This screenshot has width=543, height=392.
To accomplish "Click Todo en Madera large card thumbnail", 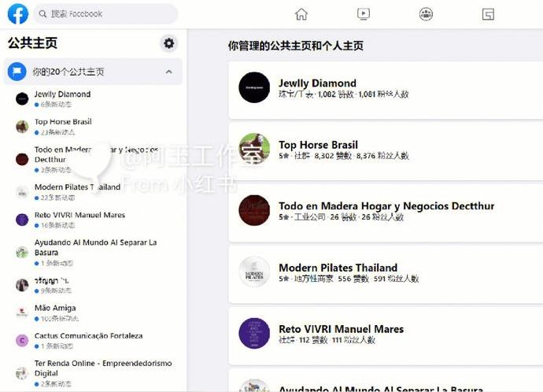I will point(254,210).
